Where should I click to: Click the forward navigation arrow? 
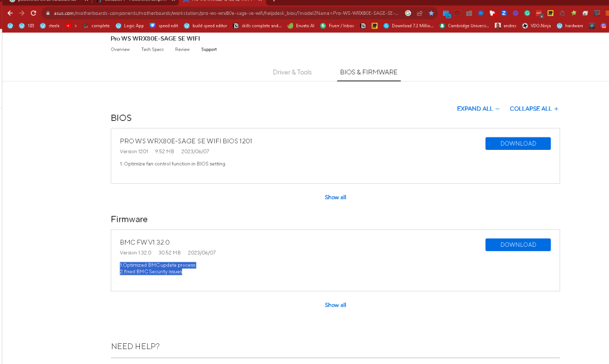22,13
